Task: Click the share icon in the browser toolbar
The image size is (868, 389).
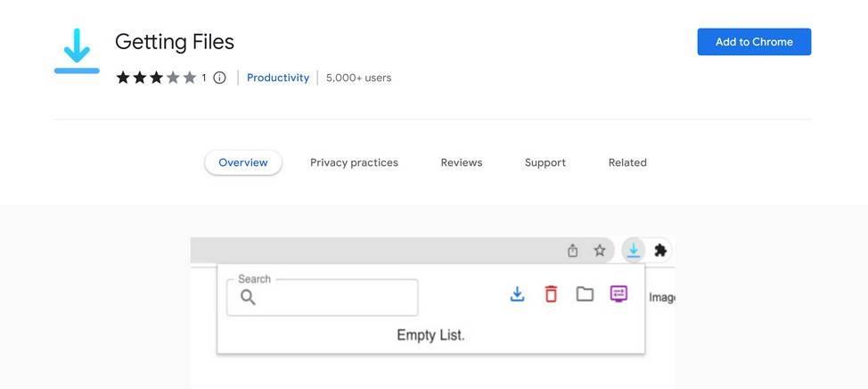Action: 573,251
